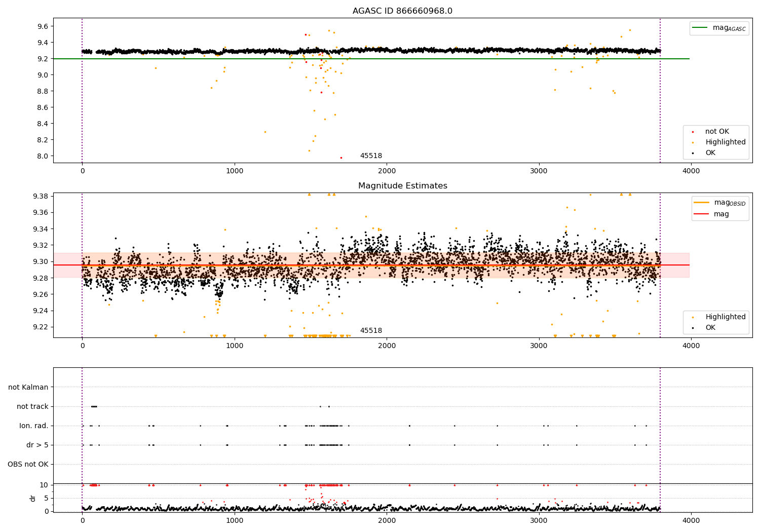The image size is (760, 532).
Task: Click the 'OBS not OK' axis label
Action: pyautogui.click(x=28, y=464)
